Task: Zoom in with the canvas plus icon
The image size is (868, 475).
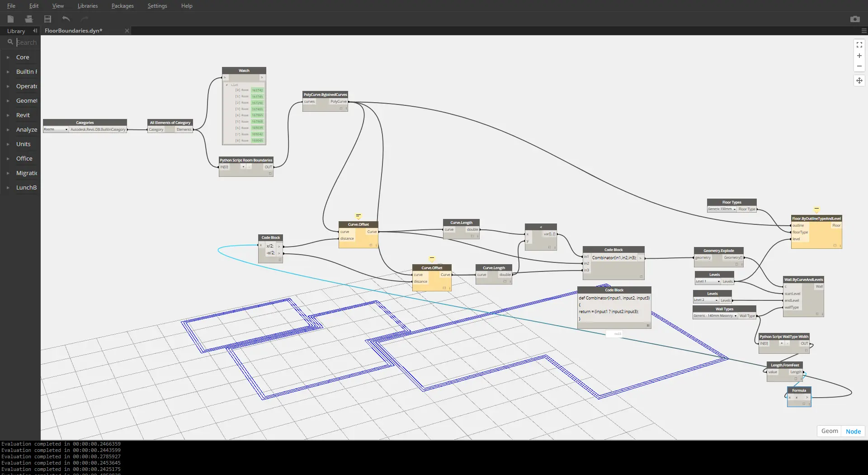Action: (x=859, y=56)
